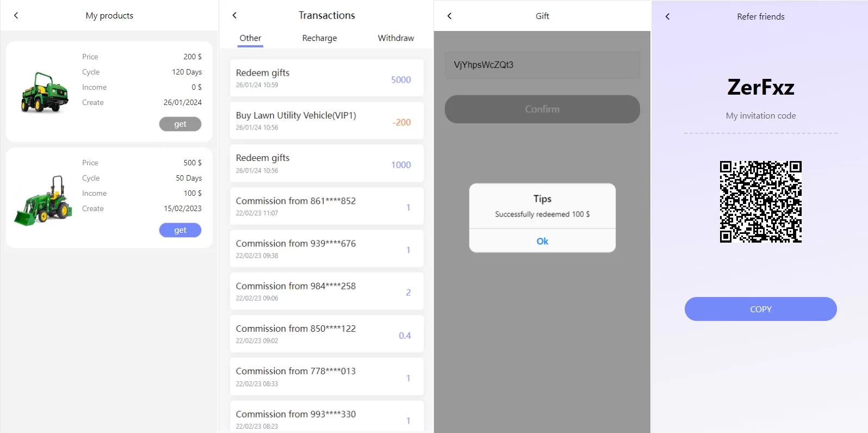868x433 pixels.
Task: Click Ok in the Tips dialog
Action: (542, 241)
